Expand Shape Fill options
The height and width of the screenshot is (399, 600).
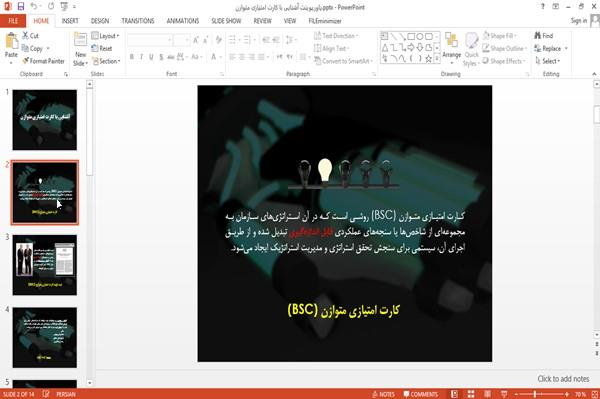pos(500,36)
